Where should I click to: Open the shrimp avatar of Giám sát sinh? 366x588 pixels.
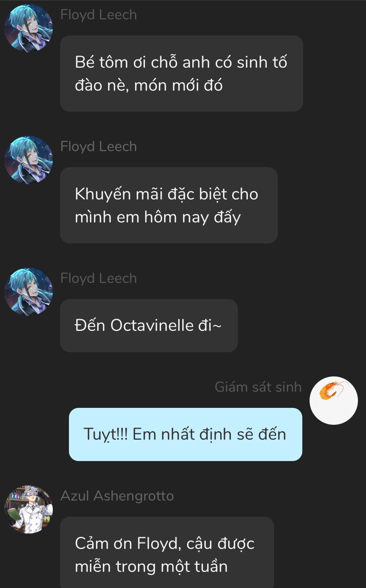click(x=333, y=400)
